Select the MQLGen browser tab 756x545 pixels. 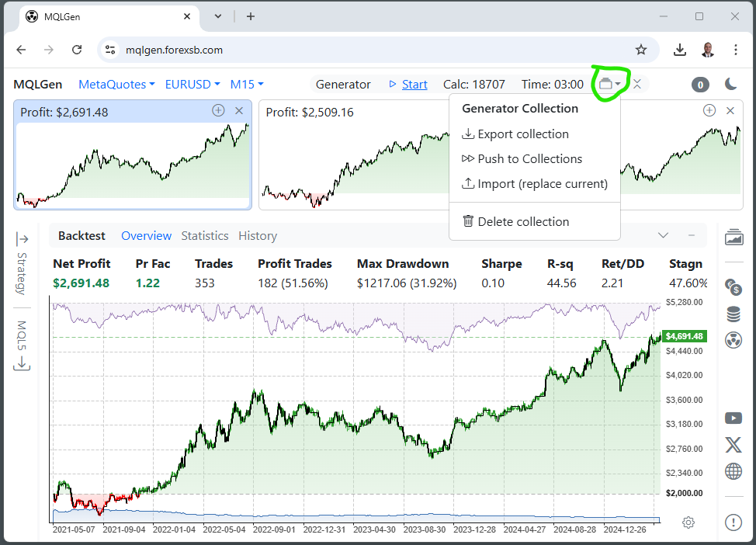click(109, 17)
